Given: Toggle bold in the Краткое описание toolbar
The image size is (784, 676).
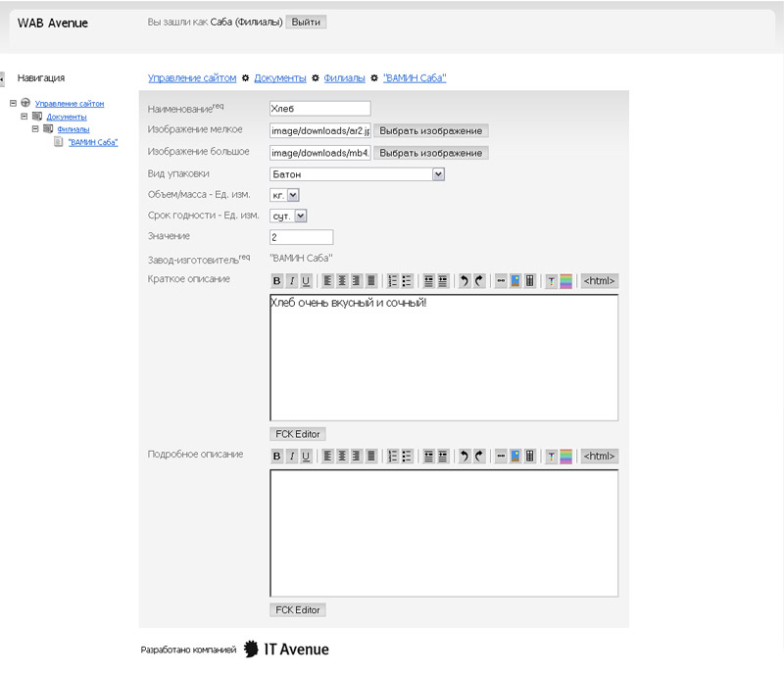Looking at the screenshot, I should coord(276,281).
